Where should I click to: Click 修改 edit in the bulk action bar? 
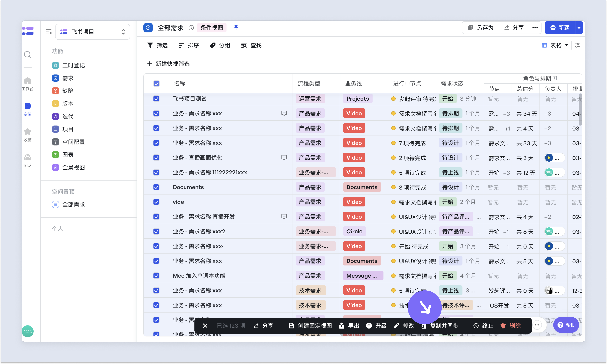click(404, 326)
